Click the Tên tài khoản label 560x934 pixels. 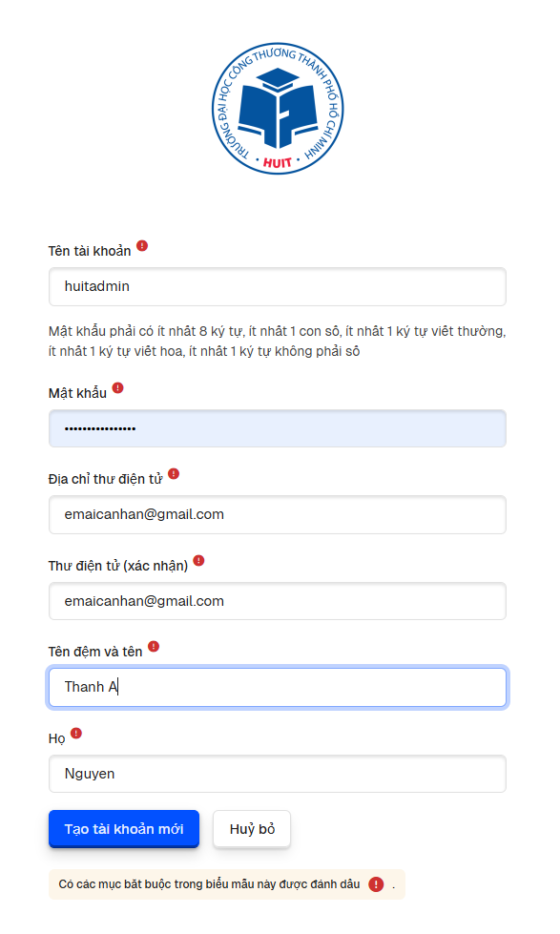click(x=90, y=251)
